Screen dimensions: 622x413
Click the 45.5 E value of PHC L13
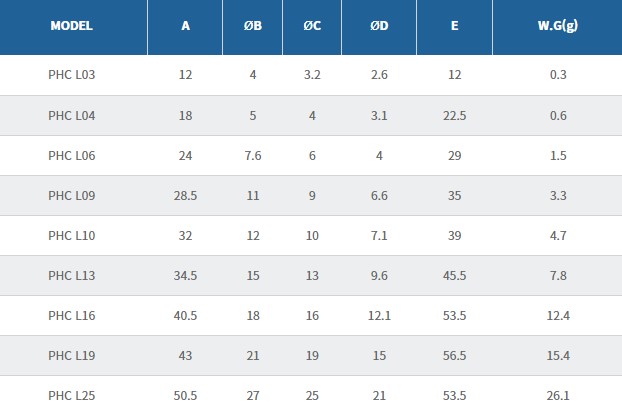(x=455, y=275)
